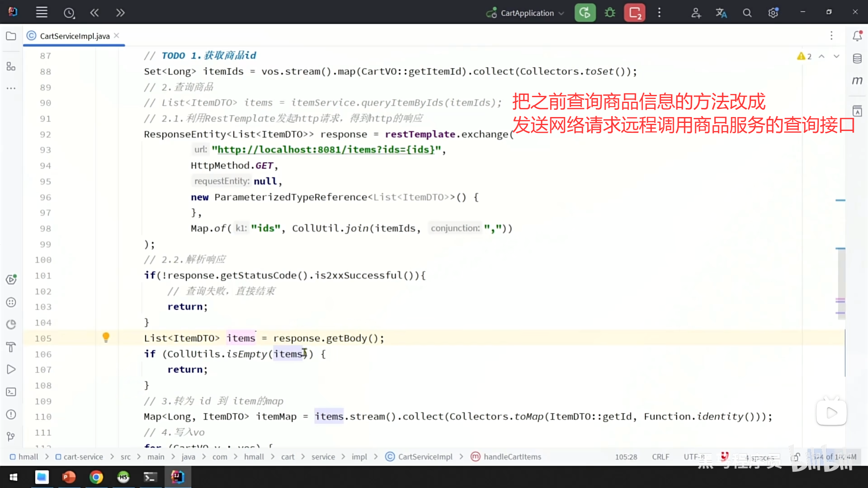Open the main hamburger menu
The image size is (868, 488).
click(42, 13)
